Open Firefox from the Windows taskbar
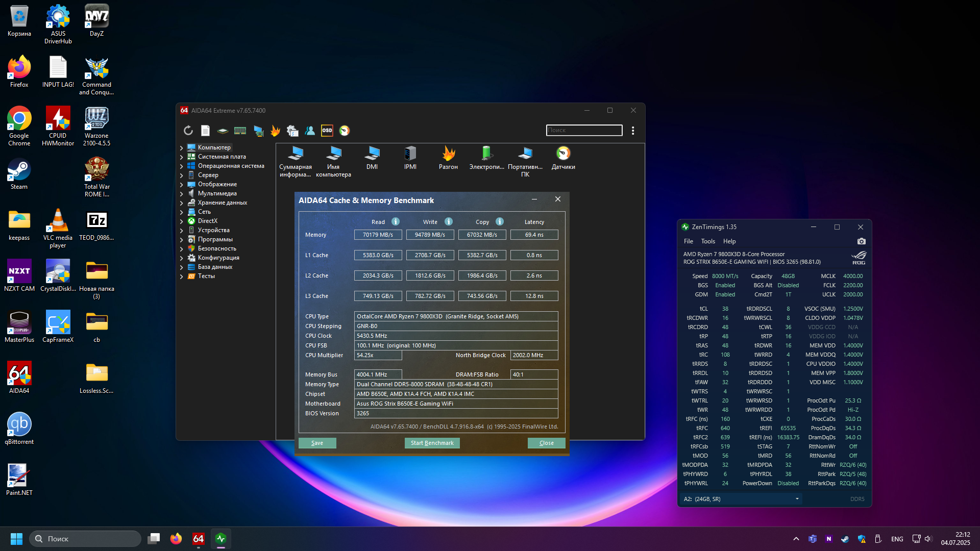Image resolution: width=980 pixels, height=551 pixels. coord(176,539)
